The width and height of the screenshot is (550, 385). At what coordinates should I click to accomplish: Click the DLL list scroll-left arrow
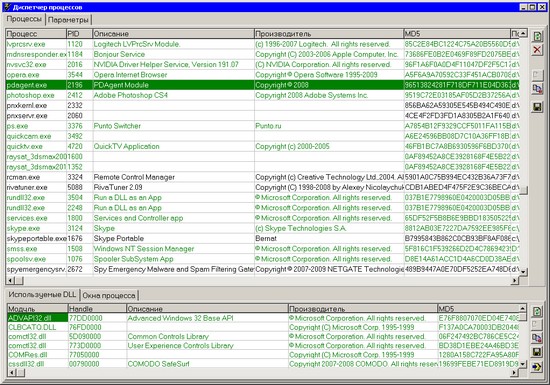click(12, 372)
